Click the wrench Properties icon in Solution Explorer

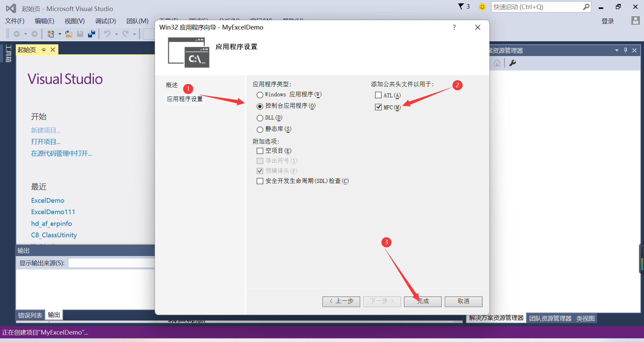click(x=513, y=63)
